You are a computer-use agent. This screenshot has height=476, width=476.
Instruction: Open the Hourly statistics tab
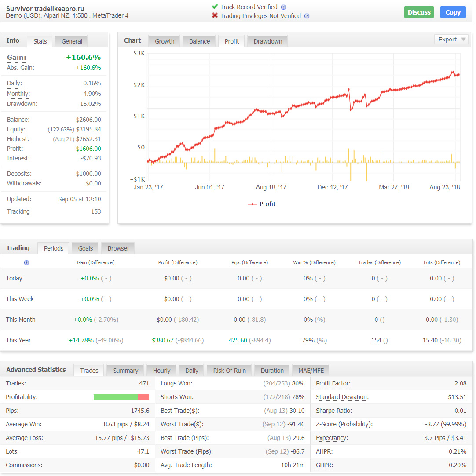tap(161, 371)
